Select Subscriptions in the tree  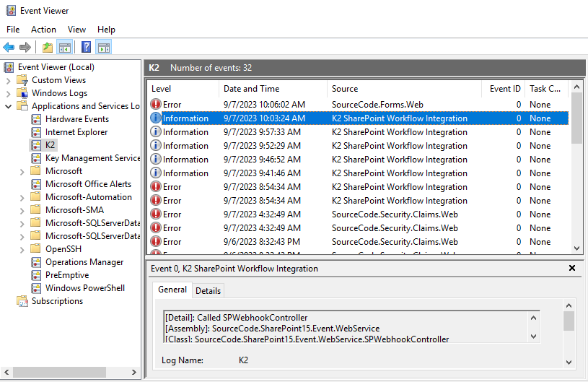pyautogui.click(x=58, y=301)
